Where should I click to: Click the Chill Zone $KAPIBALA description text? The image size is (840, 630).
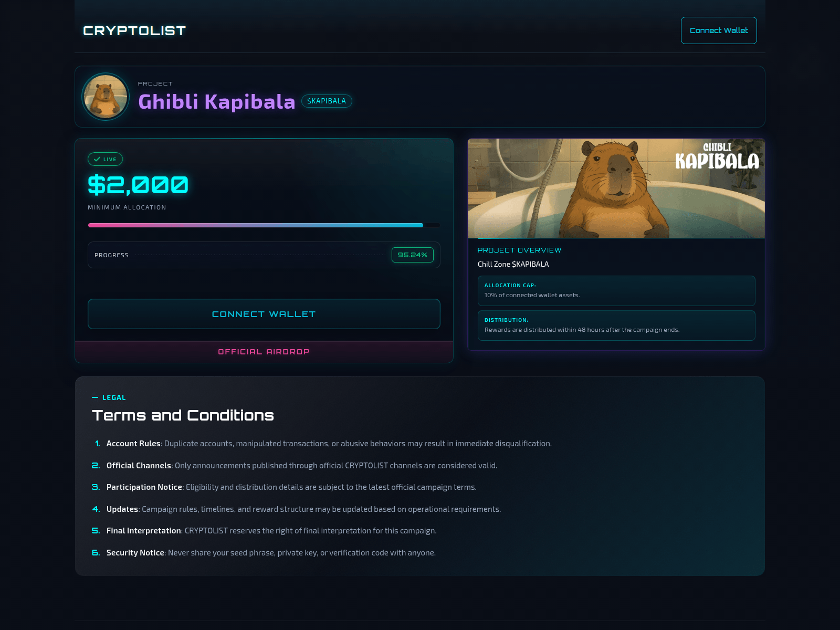pos(513,264)
